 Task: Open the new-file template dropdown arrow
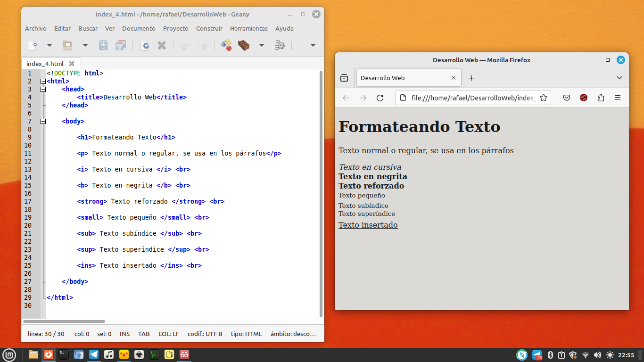(49, 45)
